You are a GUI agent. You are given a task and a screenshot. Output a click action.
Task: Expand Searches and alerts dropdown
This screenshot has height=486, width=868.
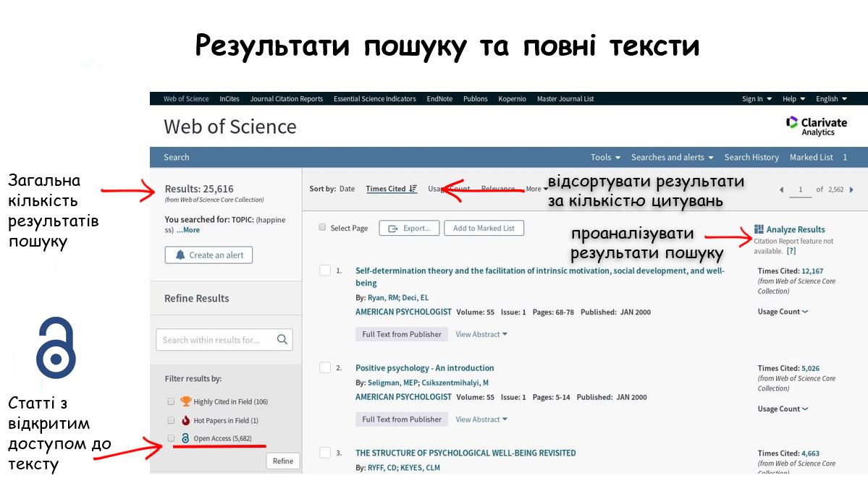point(673,157)
